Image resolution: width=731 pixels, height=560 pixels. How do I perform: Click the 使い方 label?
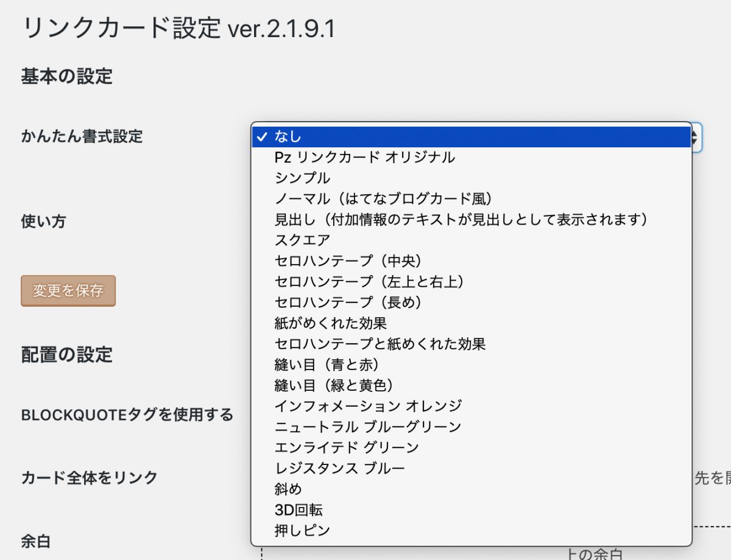(43, 222)
